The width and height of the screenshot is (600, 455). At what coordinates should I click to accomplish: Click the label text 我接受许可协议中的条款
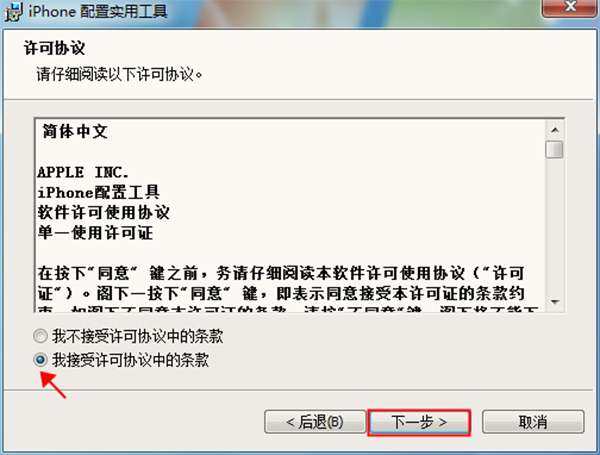(x=130, y=360)
